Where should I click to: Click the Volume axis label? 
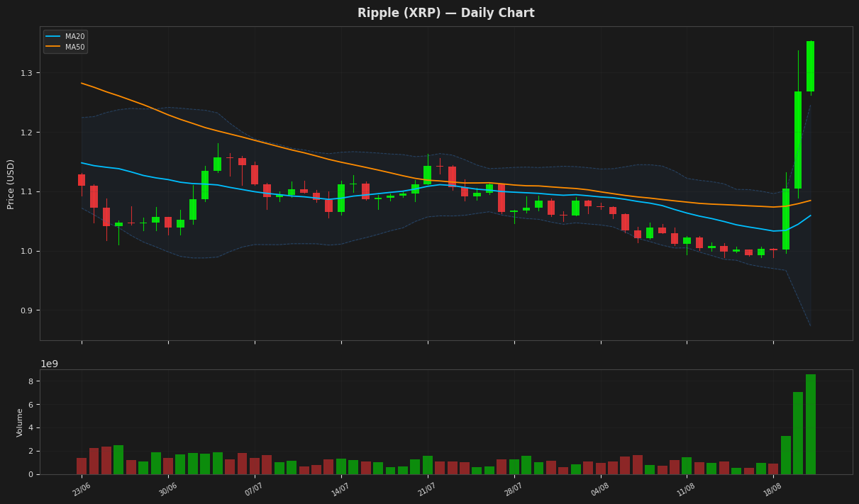pyautogui.click(x=20, y=422)
